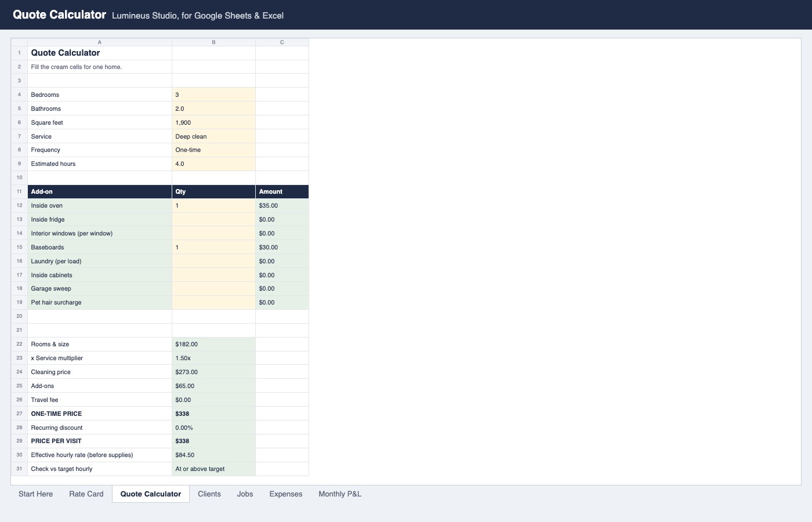The width and height of the screenshot is (812, 522).
Task: Switch to the Expenses tab
Action: pyautogui.click(x=286, y=494)
